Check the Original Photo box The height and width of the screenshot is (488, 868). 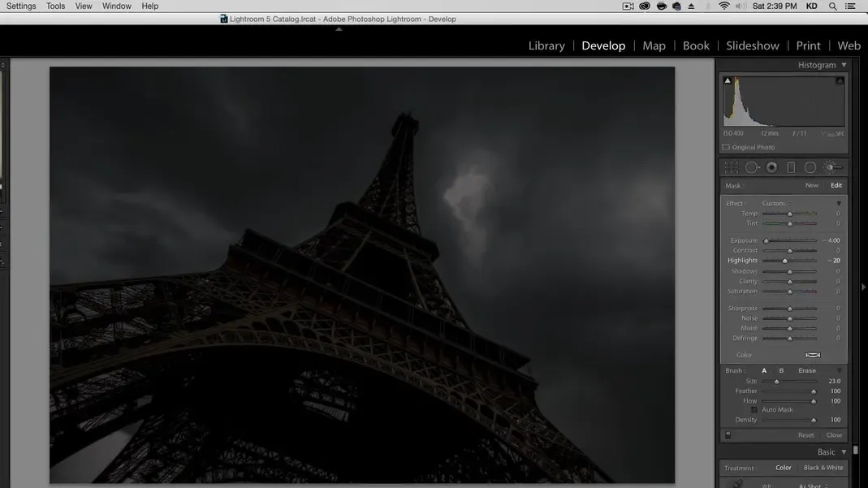coord(726,148)
